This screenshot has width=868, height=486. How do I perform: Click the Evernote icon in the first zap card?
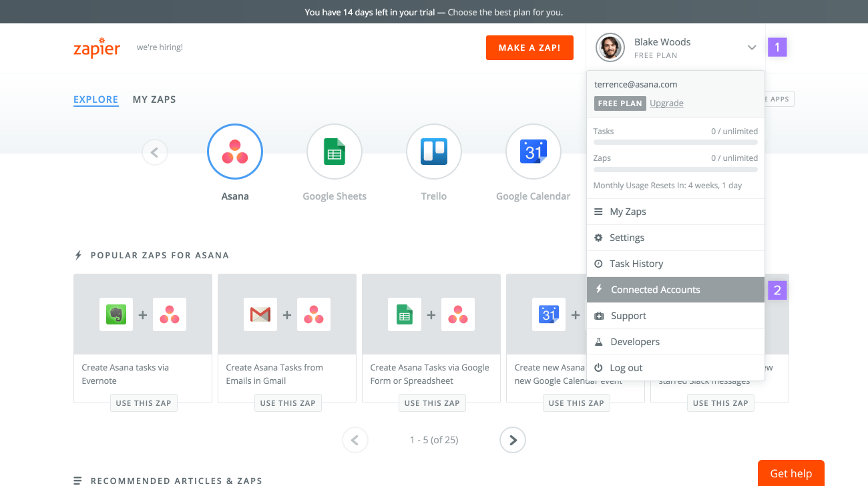tap(116, 314)
